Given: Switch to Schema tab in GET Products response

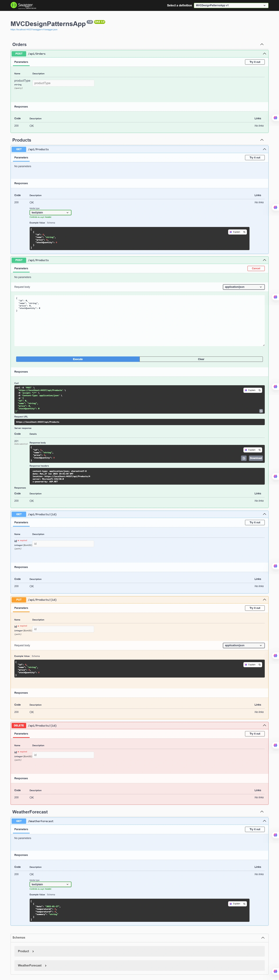Looking at the screenshot, I should (51, 223).
